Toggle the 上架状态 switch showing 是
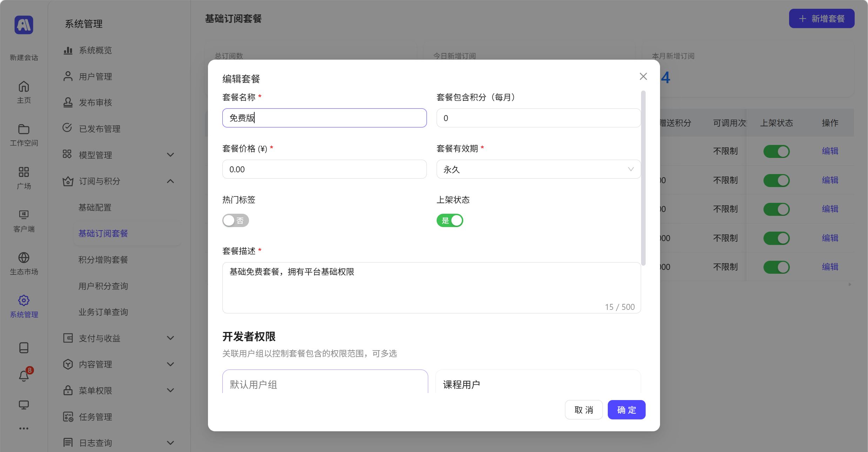Image resolution: width=868 pixels, height=452 pixels. click(450, 220)
